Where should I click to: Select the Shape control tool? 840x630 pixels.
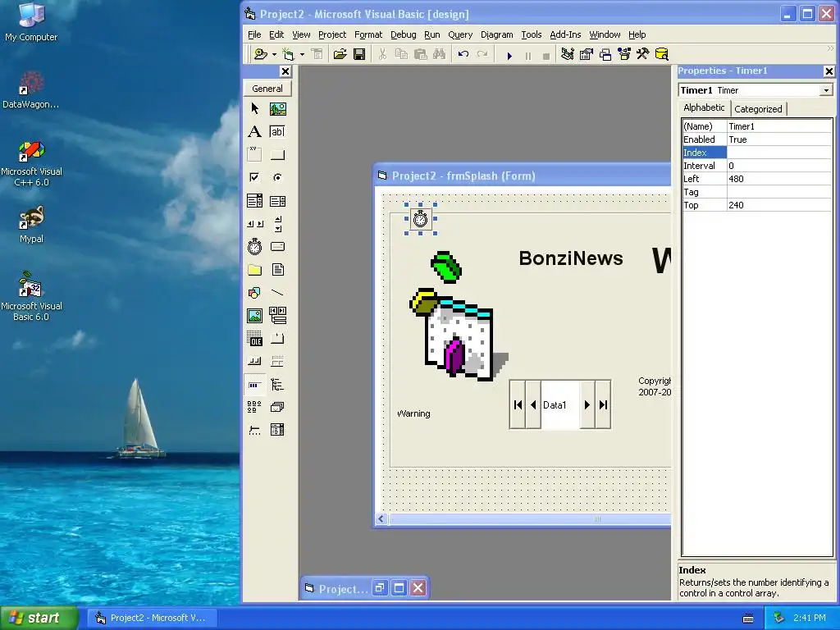point(255,293)
